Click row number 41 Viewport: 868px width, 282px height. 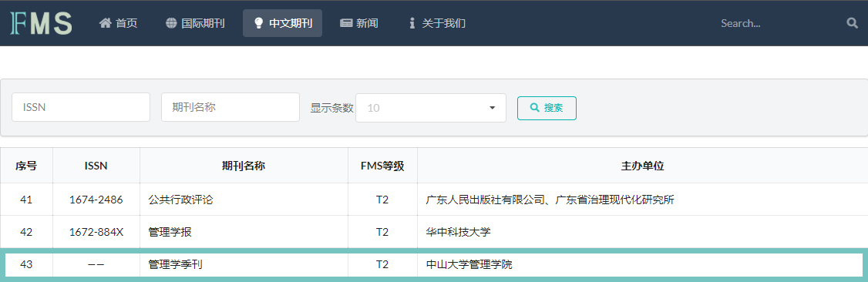tap(26, 200)
